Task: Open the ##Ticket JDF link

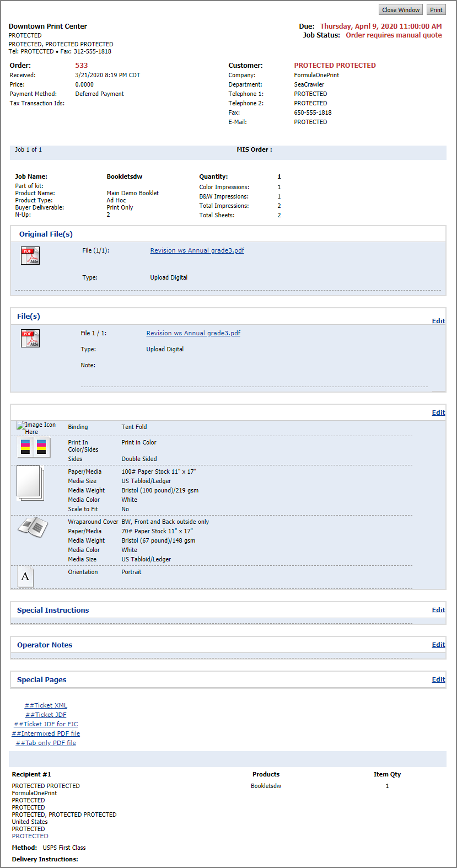Action: click(46, 715)
